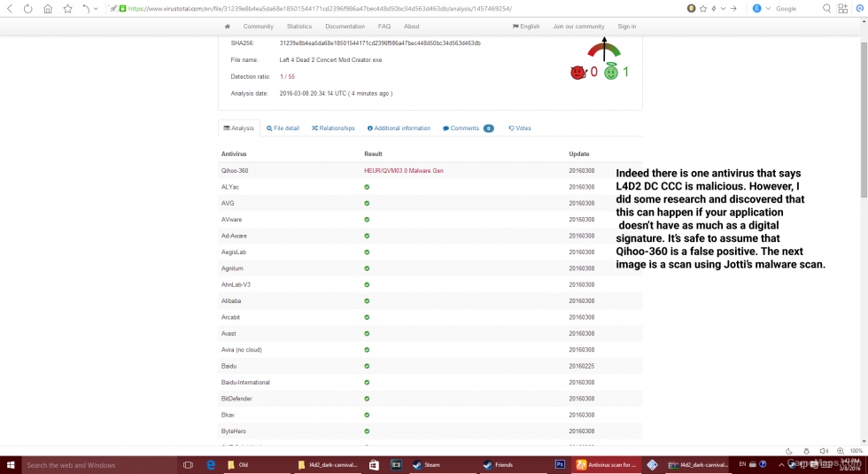Screen dimensions: 868x474
Task: Reload the page using refresh icon
Action: 27,9
